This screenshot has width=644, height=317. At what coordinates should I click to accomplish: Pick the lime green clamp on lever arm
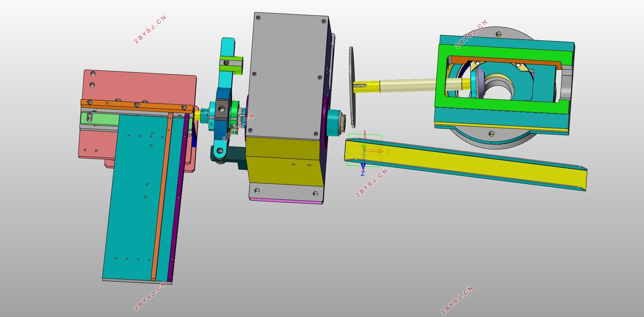tap(231, 65)
